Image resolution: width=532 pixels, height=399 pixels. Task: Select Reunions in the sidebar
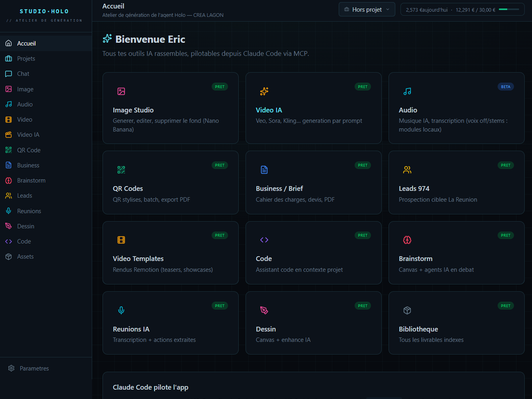tap(46, 211)
